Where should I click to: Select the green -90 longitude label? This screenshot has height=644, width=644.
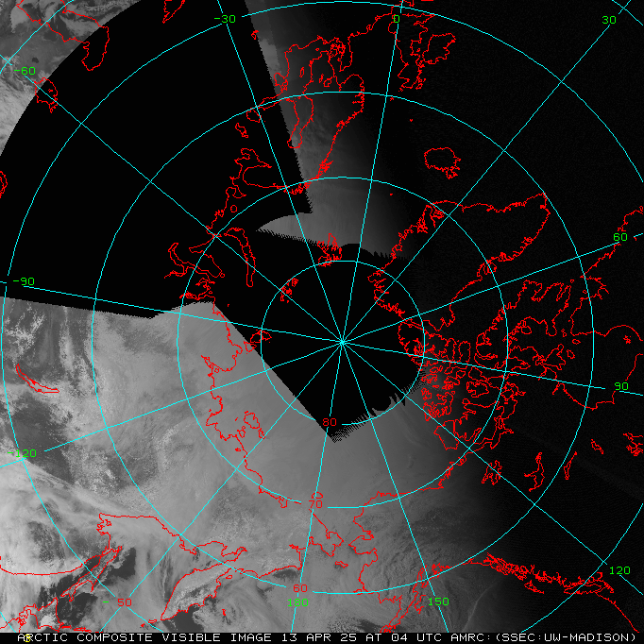[24, 281]
